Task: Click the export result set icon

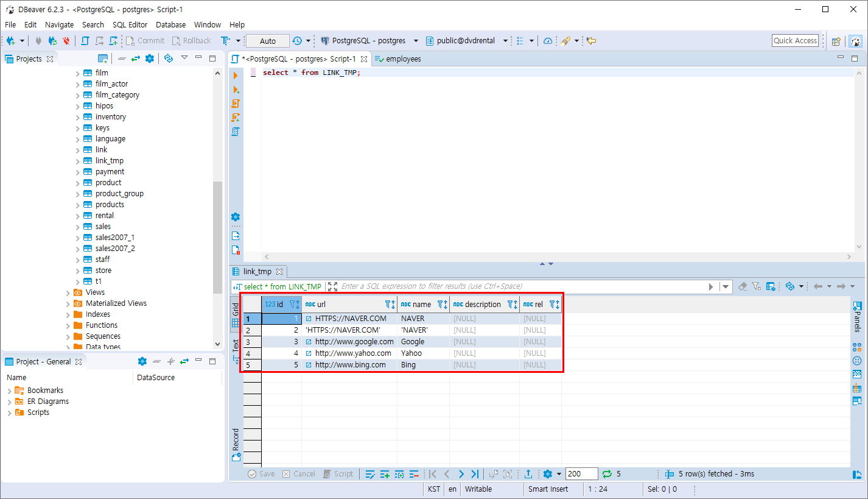Action: [x=528, y=474]
